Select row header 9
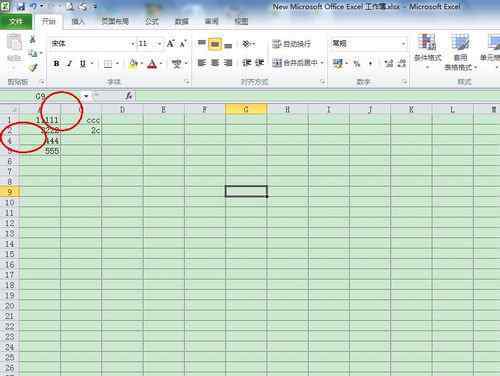The image size is (500, 376). (10, 192)
